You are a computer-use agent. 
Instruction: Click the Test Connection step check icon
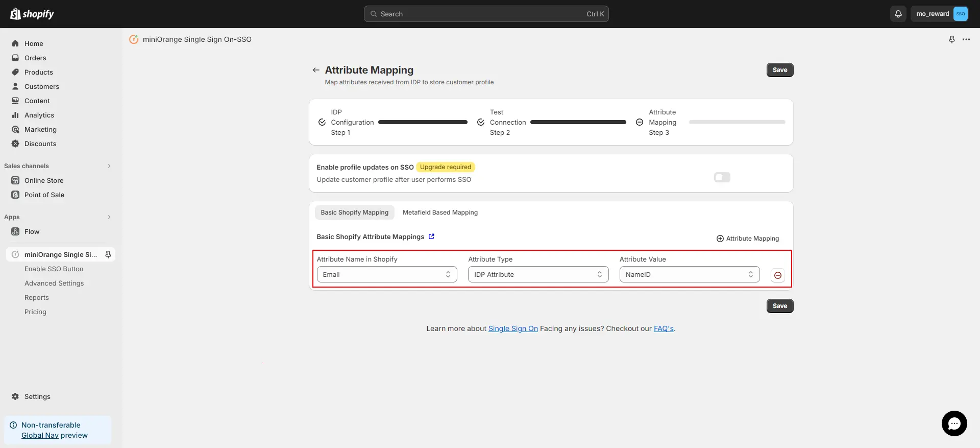[x=481, y=122]
